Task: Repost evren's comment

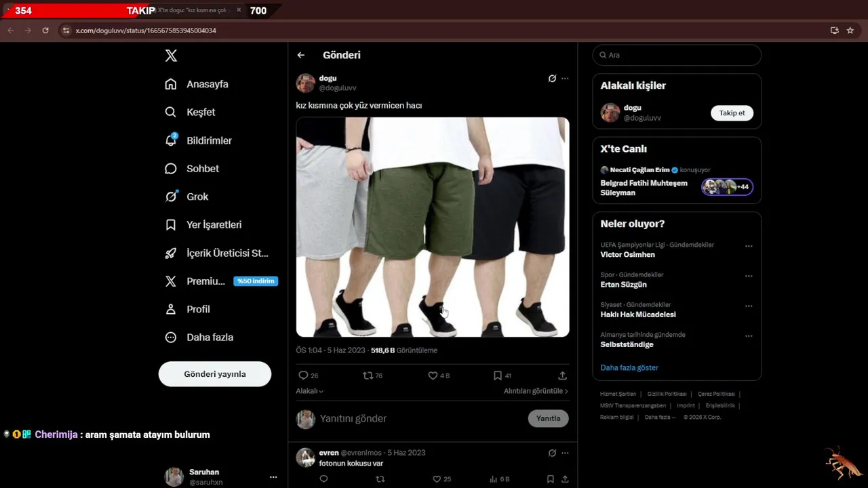Action: click(380, 479)
